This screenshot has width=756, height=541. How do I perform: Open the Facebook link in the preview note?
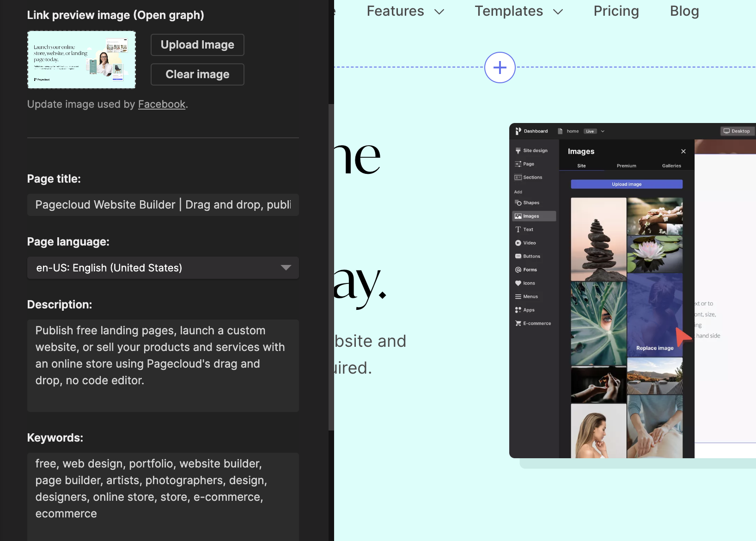(161, 104)
